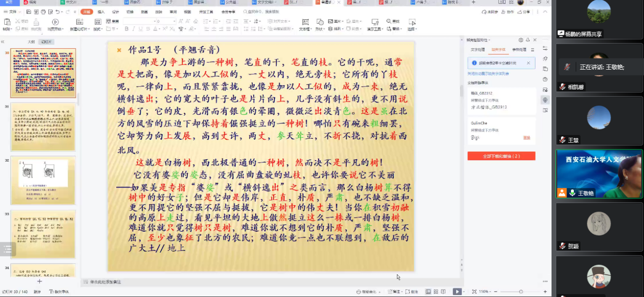This screenshot has width=644, height=297.
Task: Dismiss the membership discount banner
Action: pos(528,63)
